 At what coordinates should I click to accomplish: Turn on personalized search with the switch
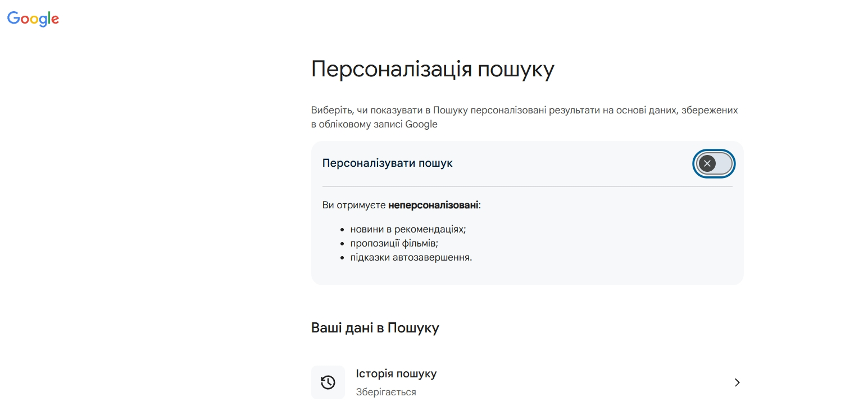pos(714,163)
